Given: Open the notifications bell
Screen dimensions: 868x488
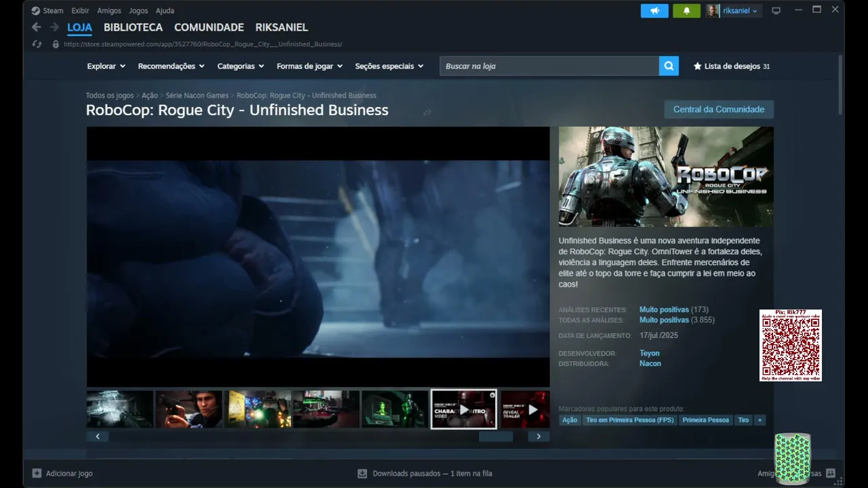Looking at the screenshot, I should (686, 11).
